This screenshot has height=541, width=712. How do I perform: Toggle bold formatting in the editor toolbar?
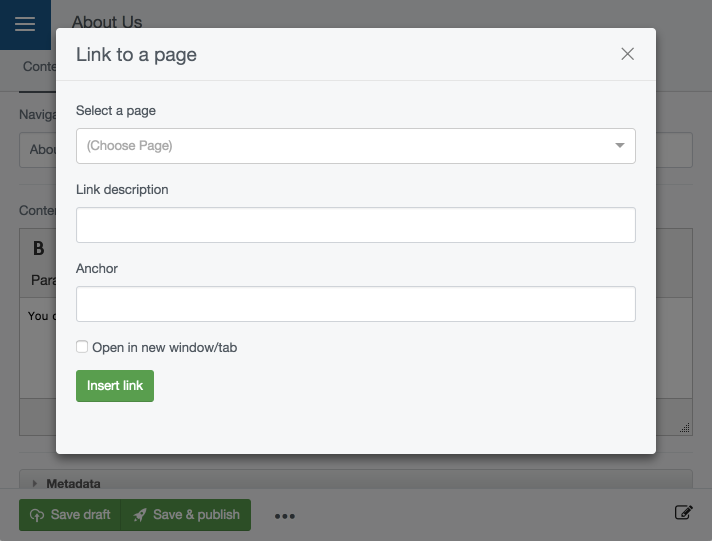[38, 248]
